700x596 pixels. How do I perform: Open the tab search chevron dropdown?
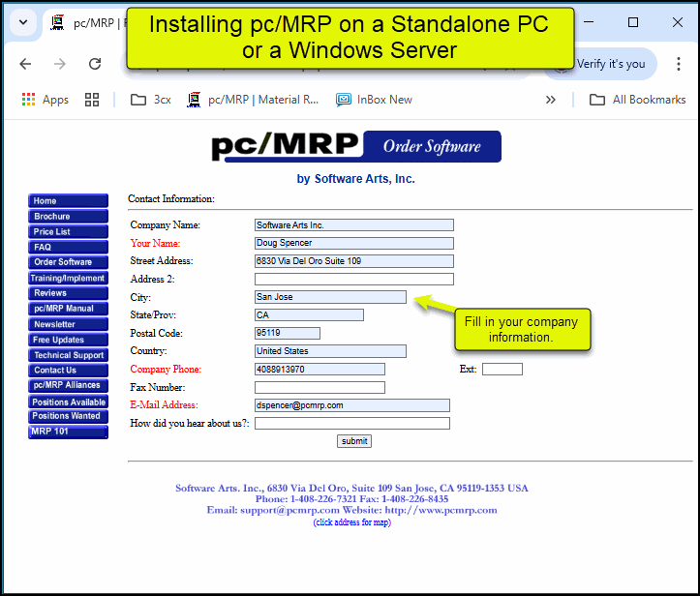23,22
